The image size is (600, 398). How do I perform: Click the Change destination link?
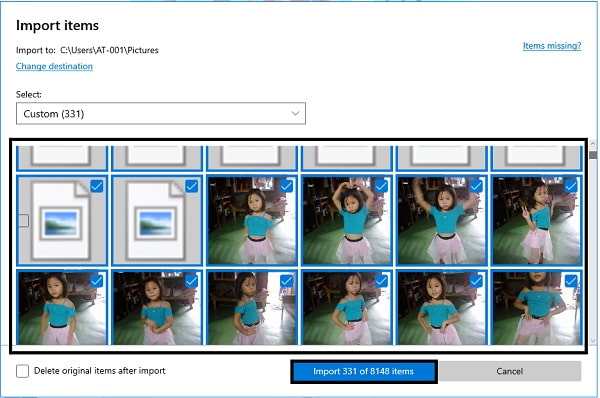[x=54, y=66]
